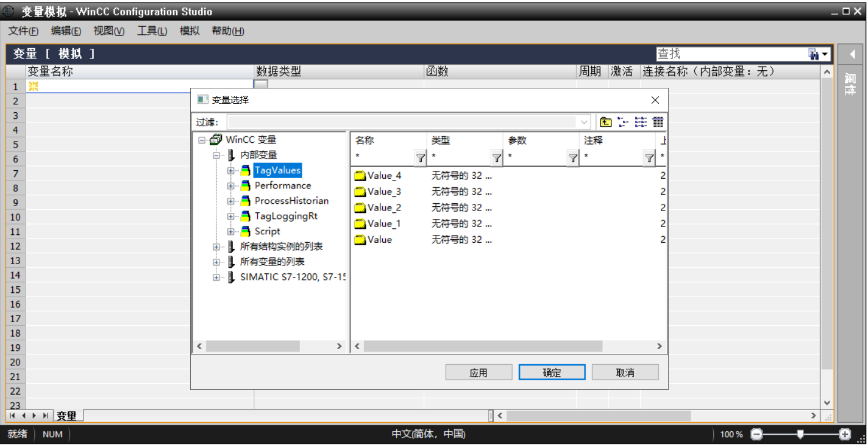Select the 变量 sheet tab

(67, 416)
